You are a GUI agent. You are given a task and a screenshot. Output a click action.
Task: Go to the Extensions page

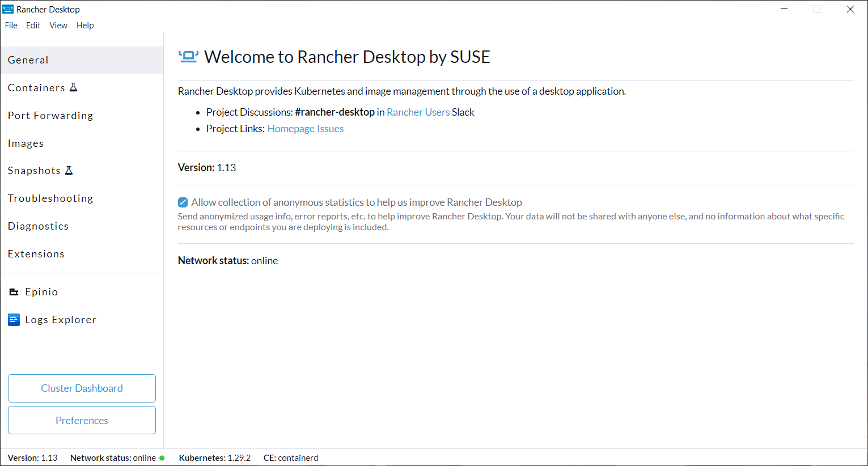82,254
